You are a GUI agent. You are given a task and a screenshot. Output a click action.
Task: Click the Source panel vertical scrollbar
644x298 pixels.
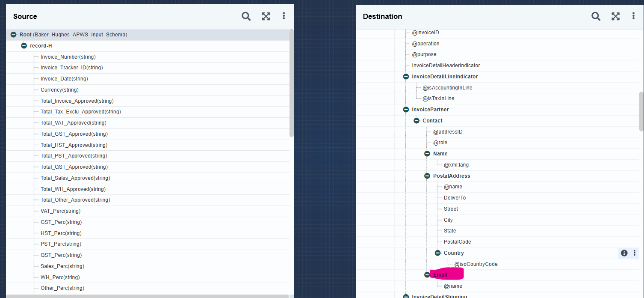pyautogui.click(x=291, y=83)
